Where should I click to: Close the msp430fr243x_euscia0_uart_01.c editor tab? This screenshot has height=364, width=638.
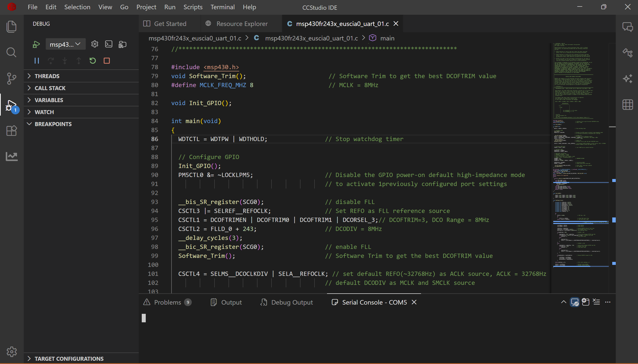coord(396,23)
